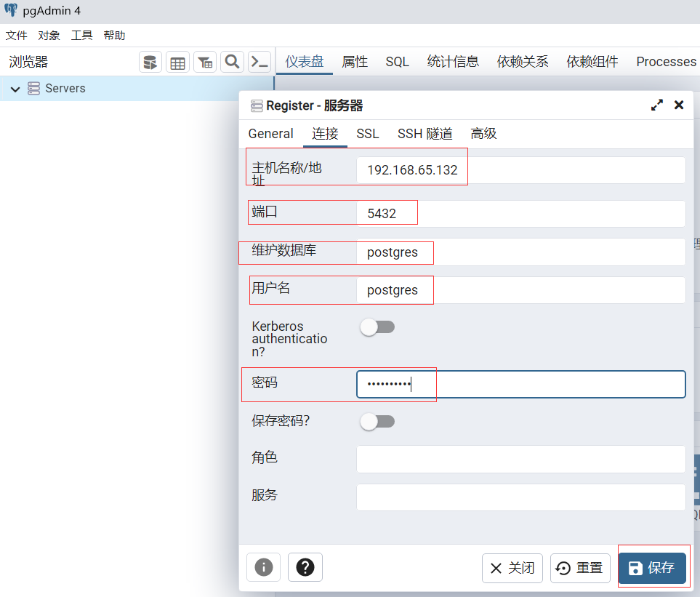Click the 重置 (Reset) button
700x597 pixels.
coord(580,568)
